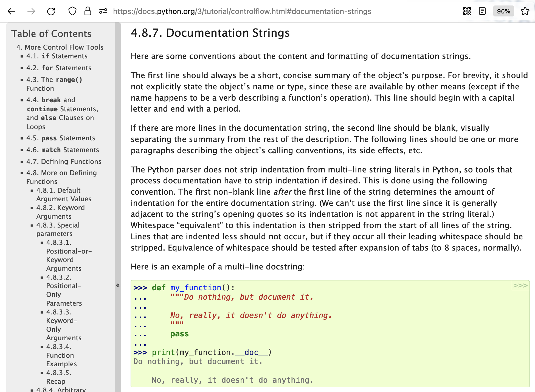Go to '4.8.3.4. Function Examples'
The height and width of the screenshot is (392, 535).
pyautogui.click(x=61, y=355)
